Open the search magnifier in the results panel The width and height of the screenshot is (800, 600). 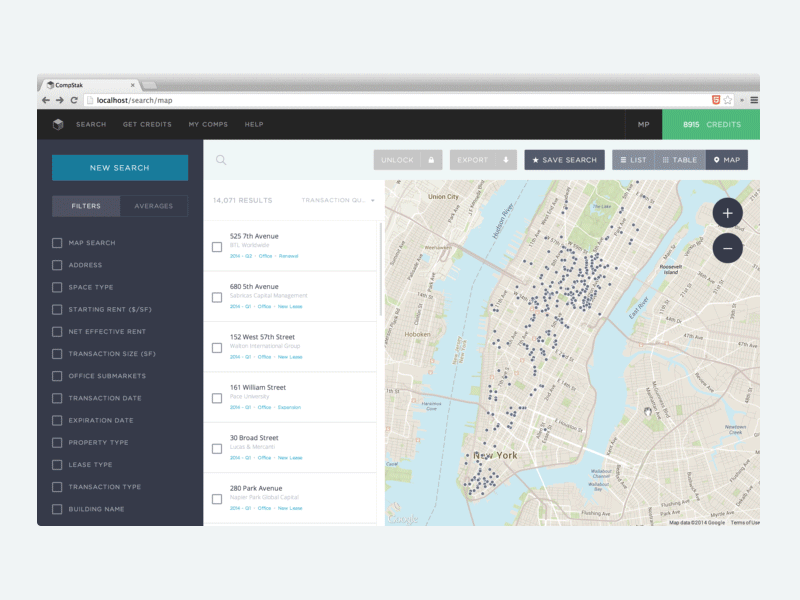point(221,159)
